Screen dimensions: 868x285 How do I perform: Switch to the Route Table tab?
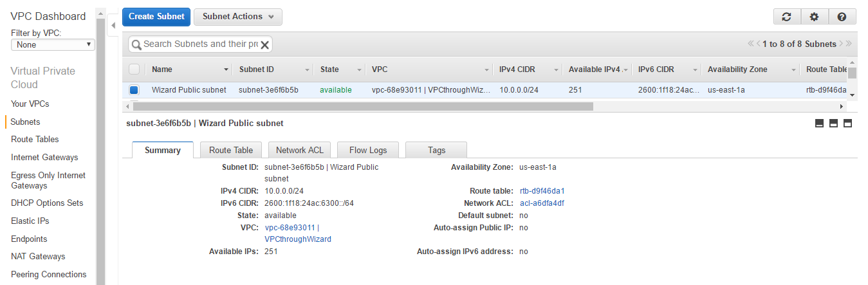click(231, 150)
